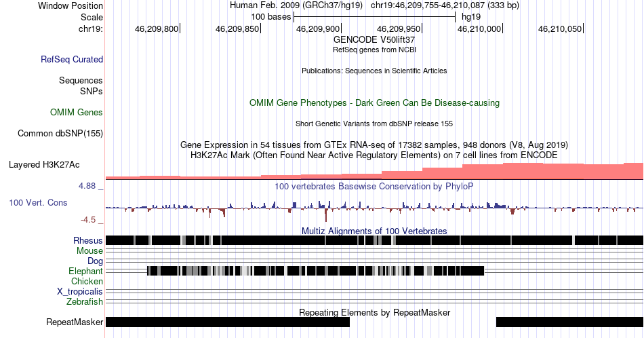Image resolution: width=644 pixels, height=338 pixels.
Task: Click the 100 Vert. Cons track label
Action: pos(38,202)
